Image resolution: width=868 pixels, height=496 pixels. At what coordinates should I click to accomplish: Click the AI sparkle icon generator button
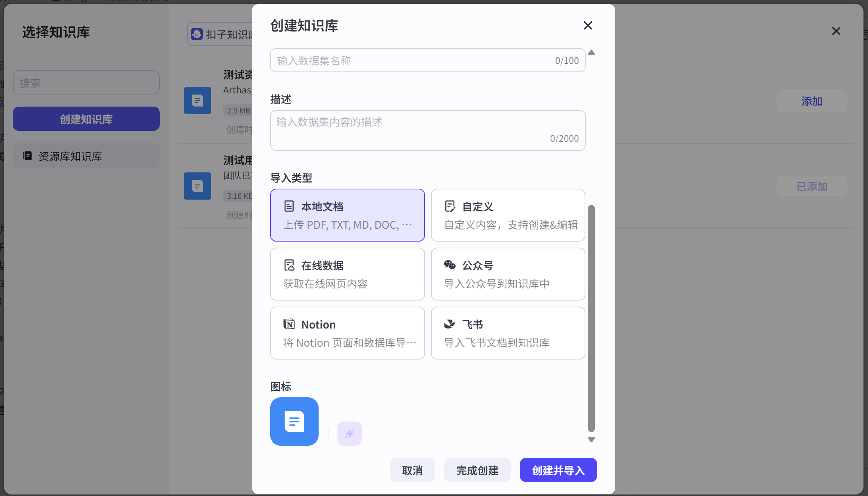(349, 434)
